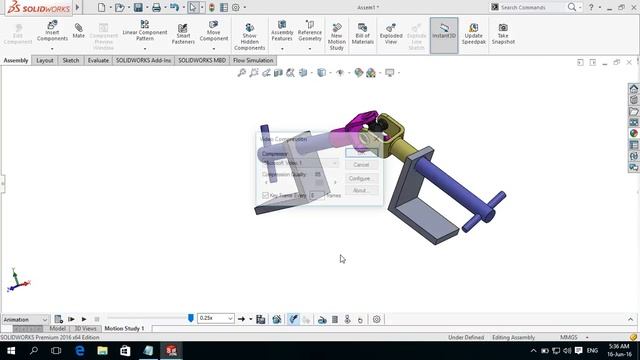
Task: Toggle the Instant3D button
Action: click(444, 35)
